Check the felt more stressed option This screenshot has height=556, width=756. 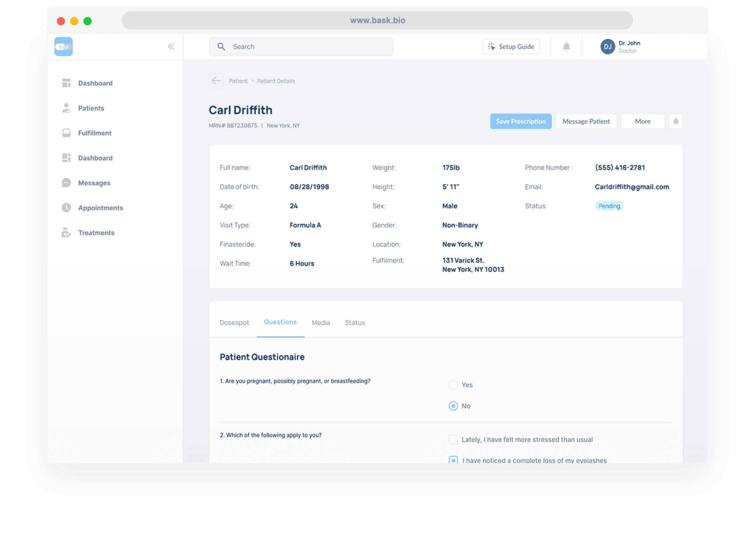pyautogui.click(x=453, y=439)
